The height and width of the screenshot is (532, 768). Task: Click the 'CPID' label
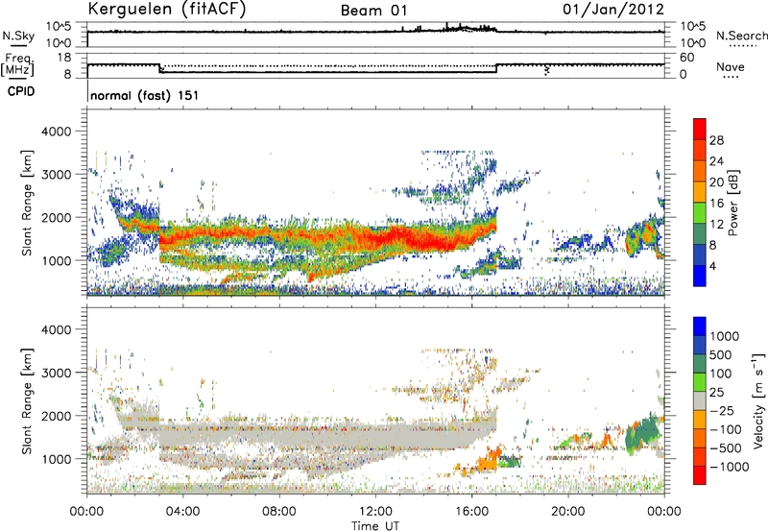[21, 91]
